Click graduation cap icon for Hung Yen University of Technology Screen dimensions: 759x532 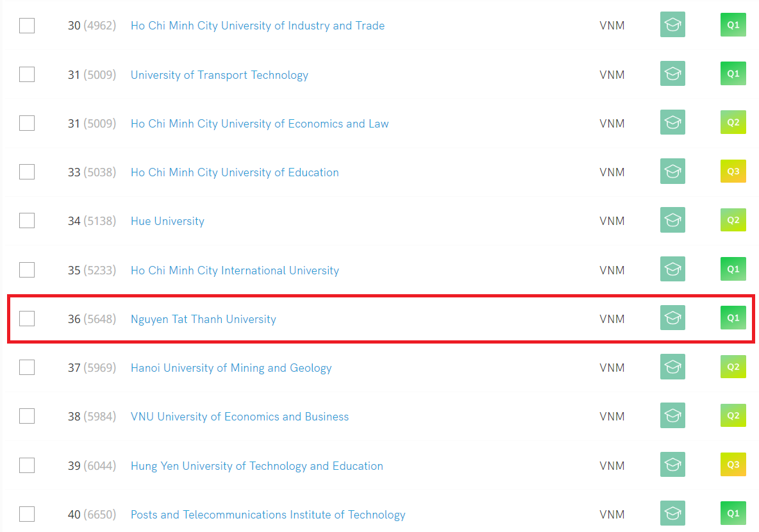(x=672, y=465)
